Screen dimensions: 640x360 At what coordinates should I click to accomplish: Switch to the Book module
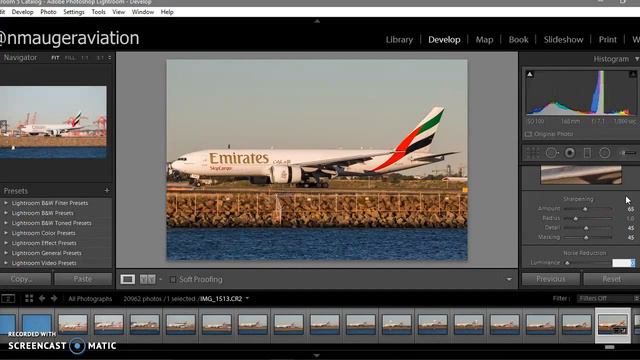(518, 40)
